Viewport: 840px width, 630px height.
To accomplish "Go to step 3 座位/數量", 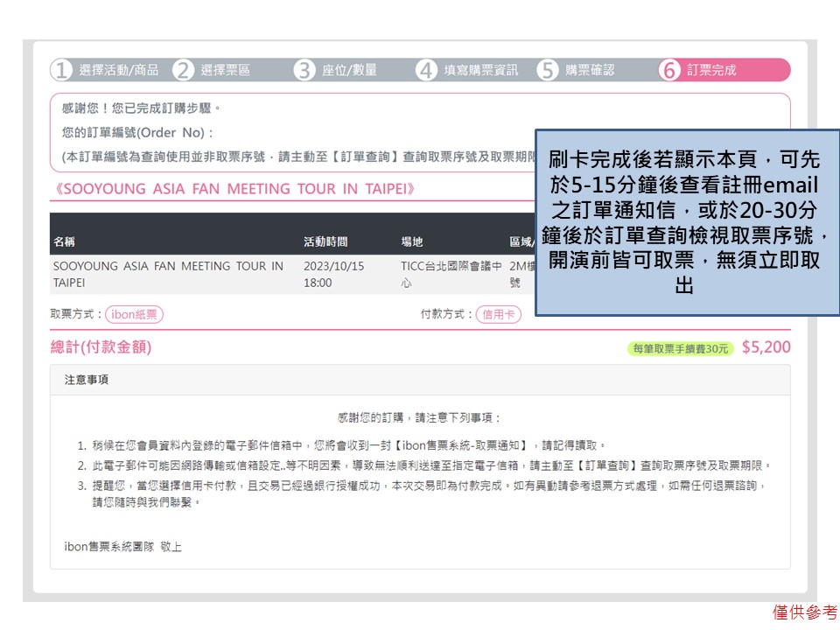I will pyautogui.click(x=336, y=70).
